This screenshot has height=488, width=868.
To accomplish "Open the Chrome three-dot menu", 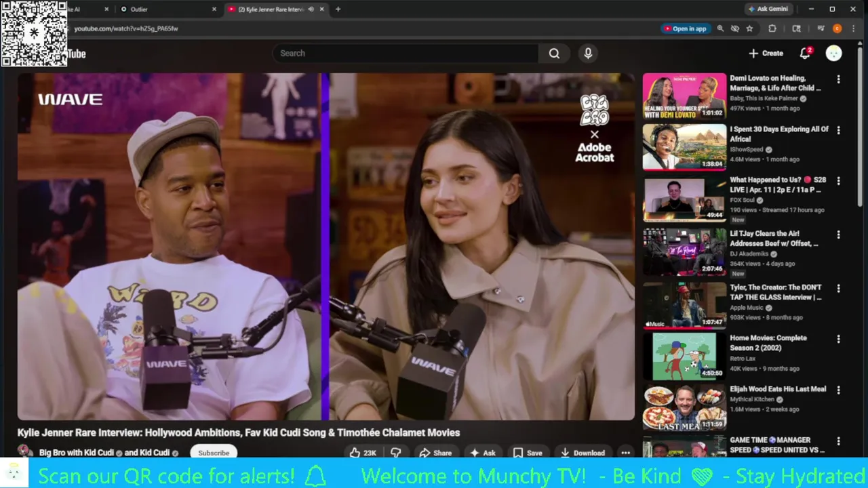I will (x=853, y=28).
